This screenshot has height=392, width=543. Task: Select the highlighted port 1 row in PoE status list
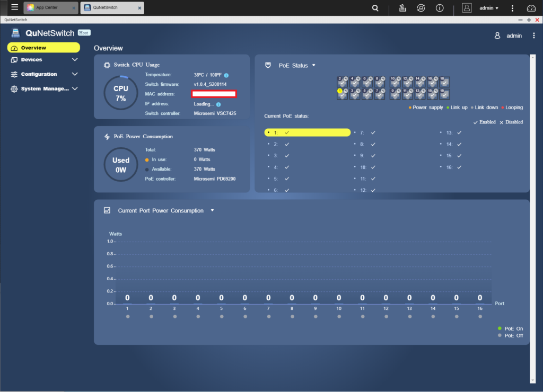308,132
